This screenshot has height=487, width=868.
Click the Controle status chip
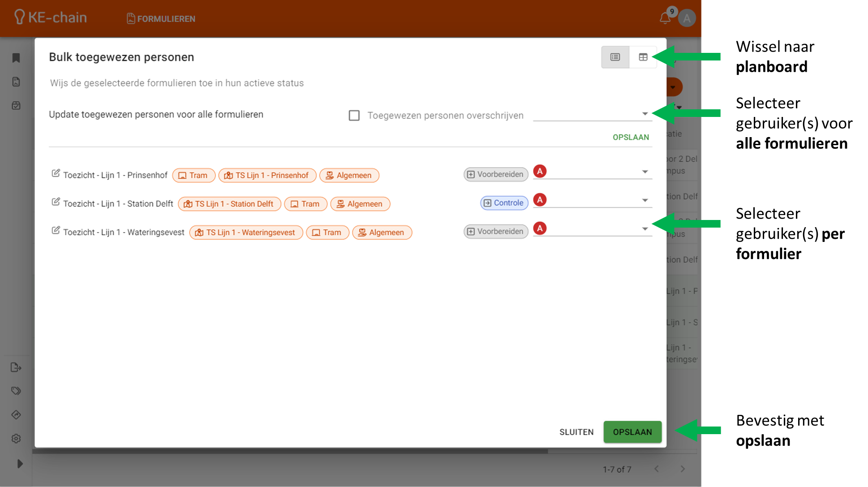(504, 203)
